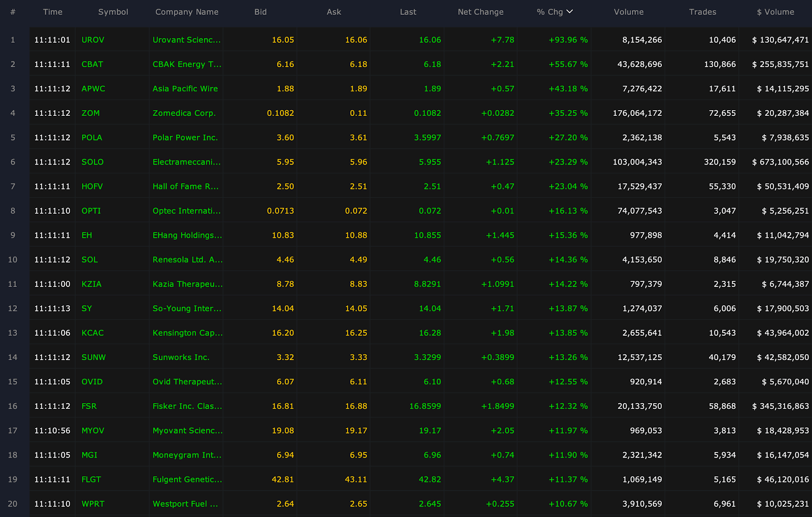The height and width of the screenshot is (517, 812).
Task: Select the KZIA symbol
Action: pos(91,284)
